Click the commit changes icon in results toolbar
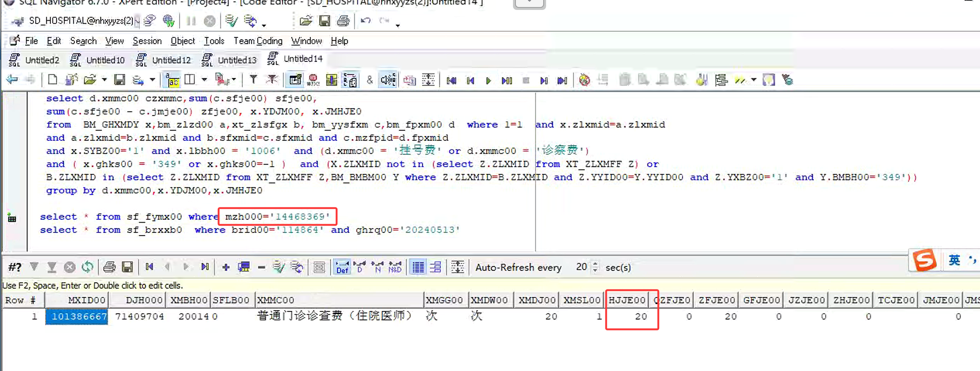The width and height of the screenshot is (980, 371). pyautogui.click(x=279, y=267)
